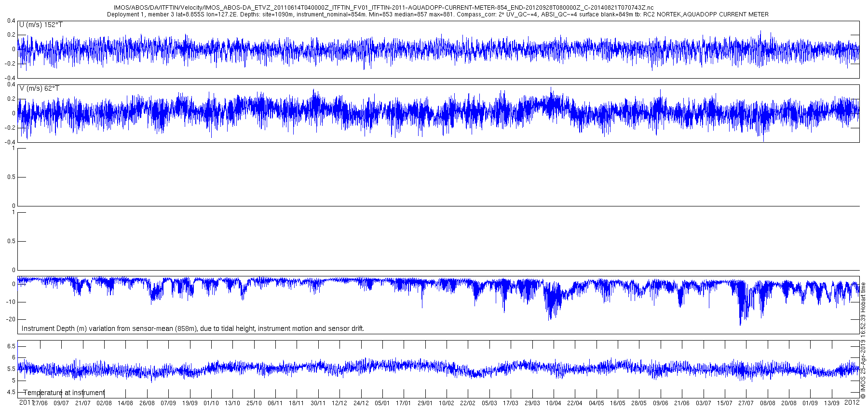Select the '19/09' date tick label

pyautogui.click(x=190, y=403)
